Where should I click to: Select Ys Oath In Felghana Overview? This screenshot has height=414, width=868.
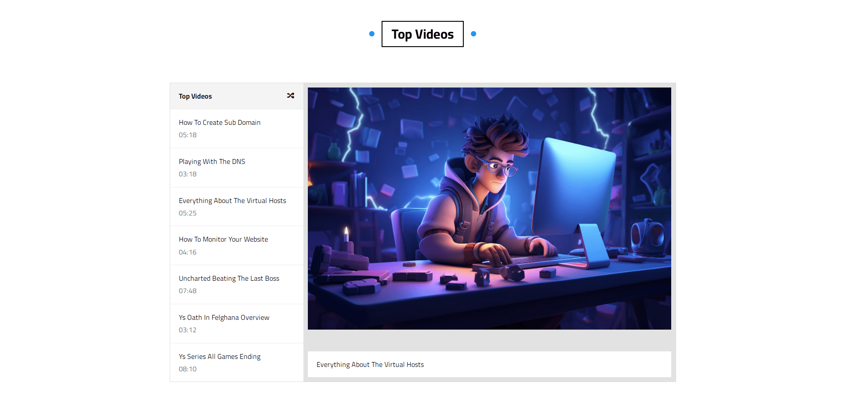[224, 318]
